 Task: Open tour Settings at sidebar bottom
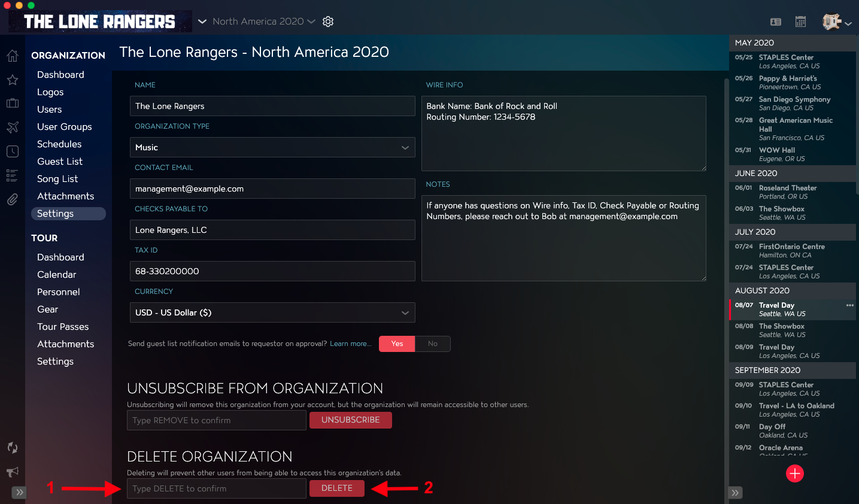(x=55, y=362)
